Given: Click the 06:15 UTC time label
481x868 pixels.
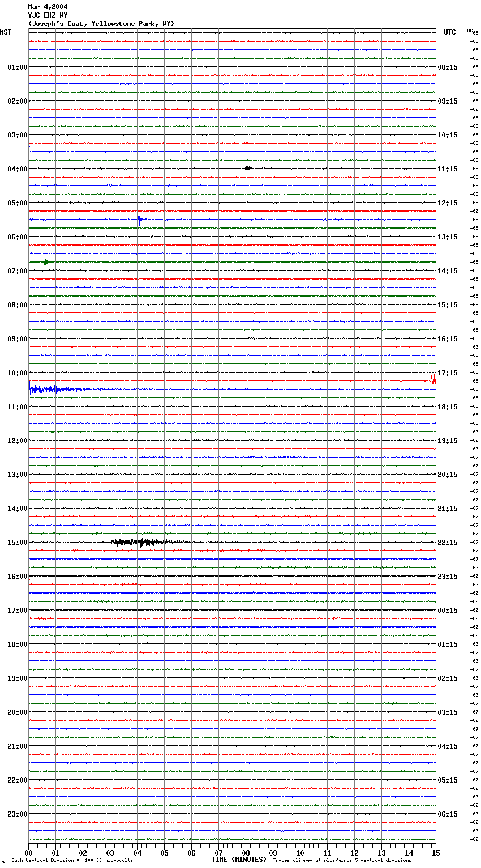Looking at the screenshot, I should 448,814.
